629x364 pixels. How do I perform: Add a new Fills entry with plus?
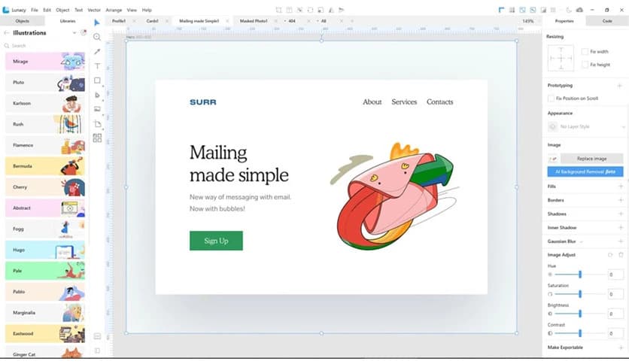tap(621, 187)
